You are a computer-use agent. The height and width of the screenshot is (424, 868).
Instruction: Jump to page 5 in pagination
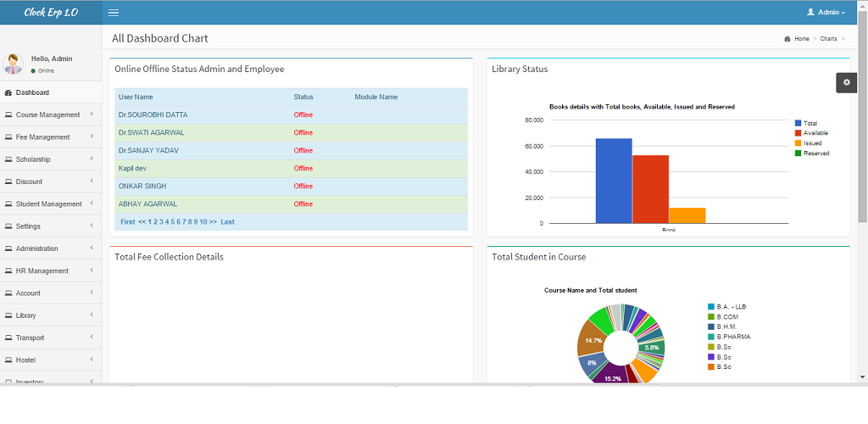(172, 222)
